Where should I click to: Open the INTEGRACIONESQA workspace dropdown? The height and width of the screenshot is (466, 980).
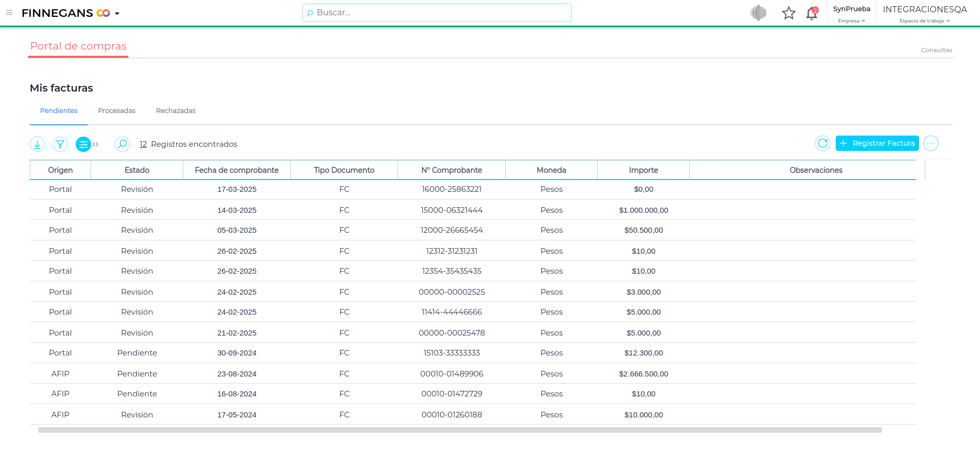click(x=925, y=14)
